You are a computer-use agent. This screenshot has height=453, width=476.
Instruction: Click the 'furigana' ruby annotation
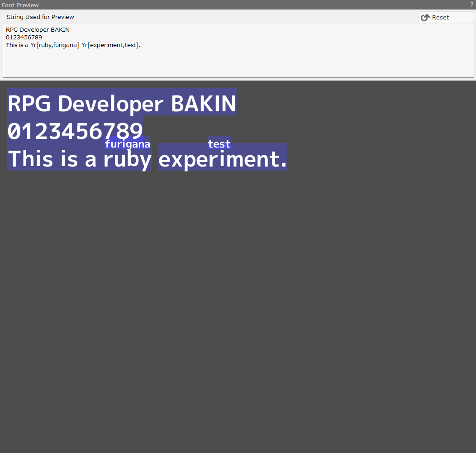[128, 144]
